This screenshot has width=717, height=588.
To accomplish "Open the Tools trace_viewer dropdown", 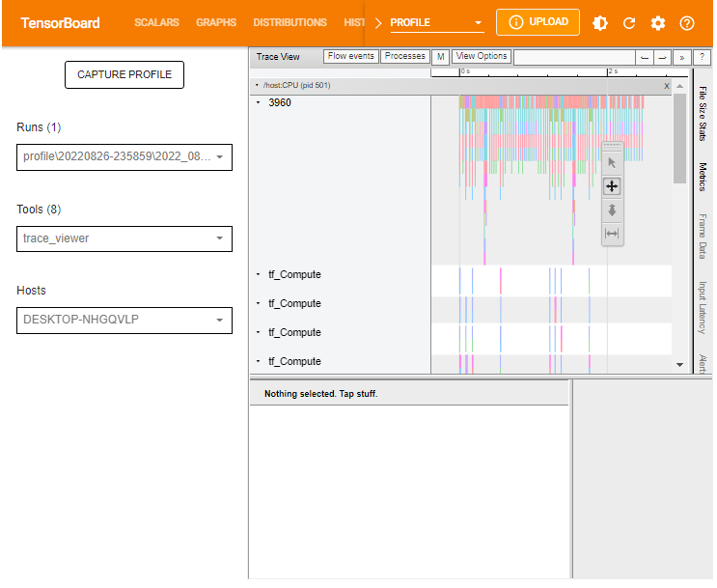I will click(x=124, y=238).
